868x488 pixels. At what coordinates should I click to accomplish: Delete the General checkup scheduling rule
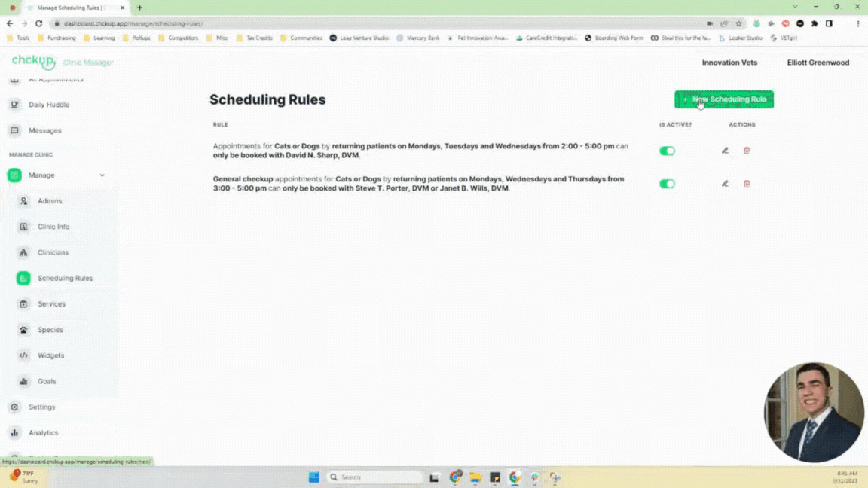pos(747,184)
